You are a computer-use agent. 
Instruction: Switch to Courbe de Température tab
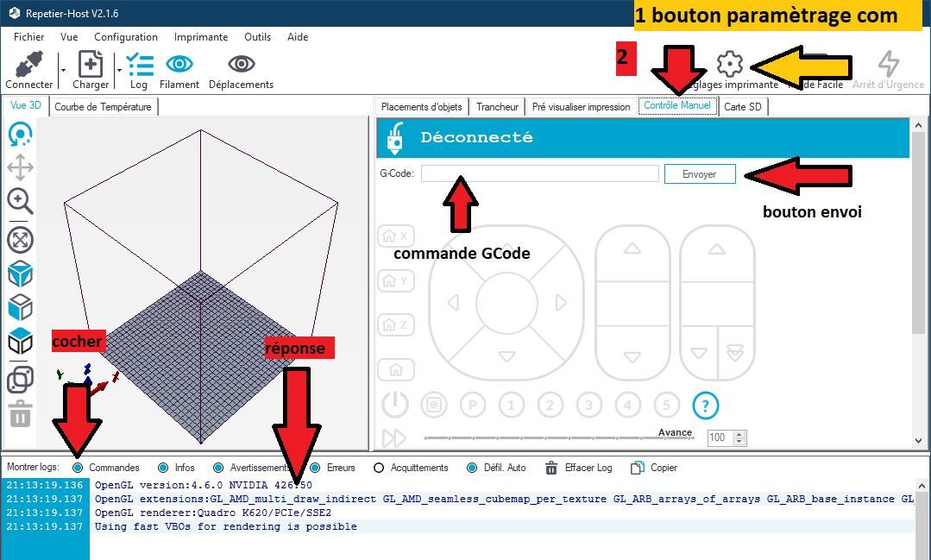[x=103, y=107]
